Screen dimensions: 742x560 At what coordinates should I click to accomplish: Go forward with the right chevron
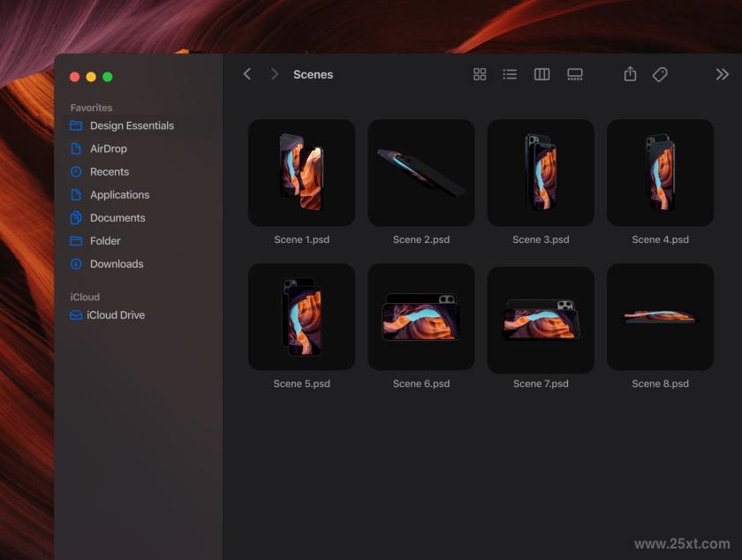275,74
